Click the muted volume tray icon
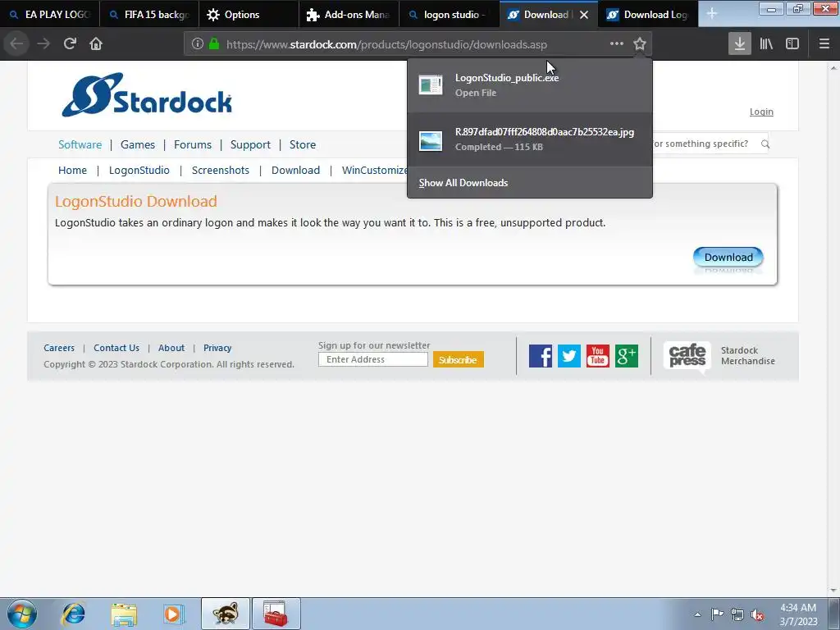This screenshot has width=840, height=630. pyautogui.click(x=757, y=614)
